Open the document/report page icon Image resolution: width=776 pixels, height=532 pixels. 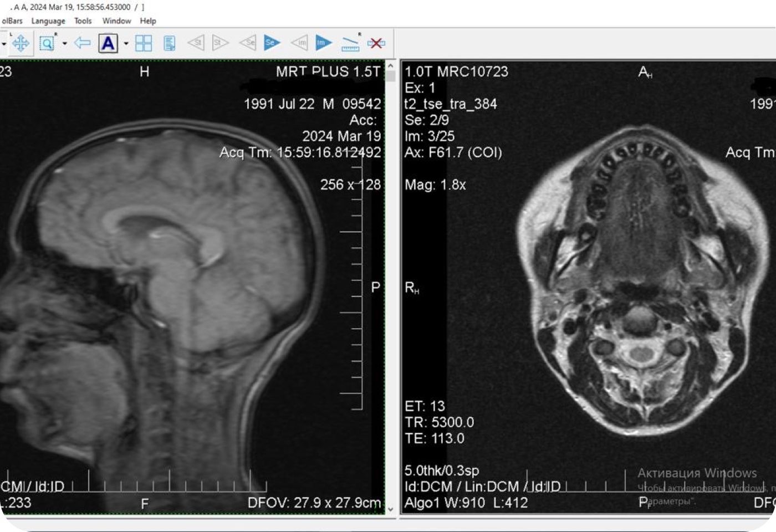170,43
